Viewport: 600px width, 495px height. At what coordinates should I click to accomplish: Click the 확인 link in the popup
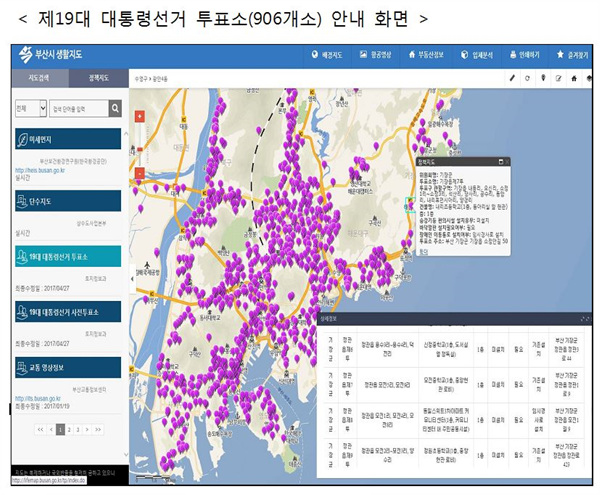(423, 252)
